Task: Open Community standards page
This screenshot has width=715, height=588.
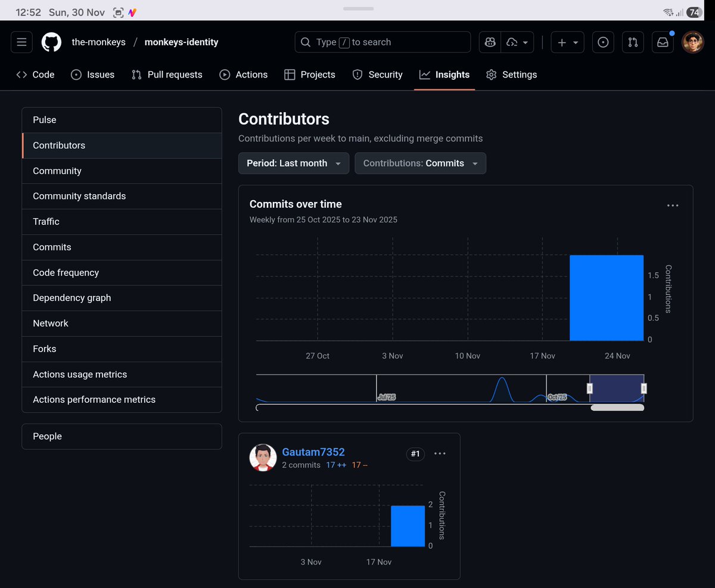Action: [x=122, y=196]
